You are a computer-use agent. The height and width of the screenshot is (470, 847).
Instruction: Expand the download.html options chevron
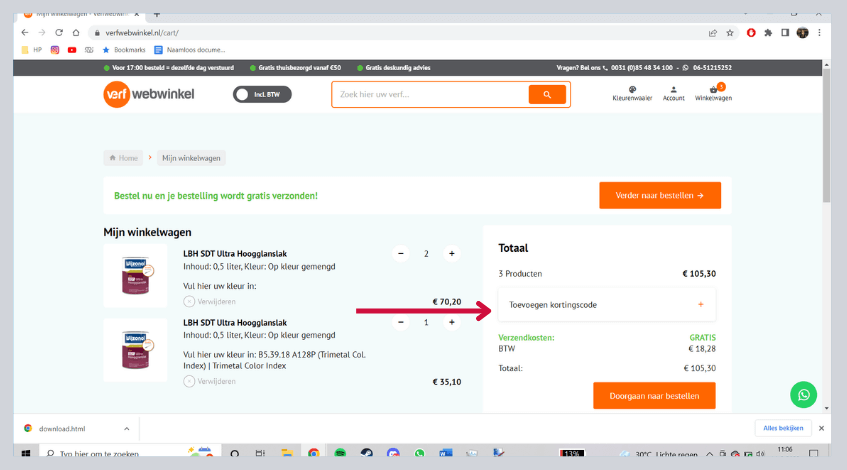tap(126, 429)
